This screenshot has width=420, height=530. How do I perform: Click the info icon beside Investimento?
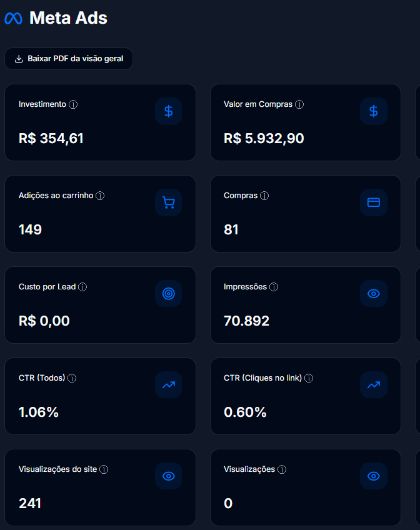point(73,104)
